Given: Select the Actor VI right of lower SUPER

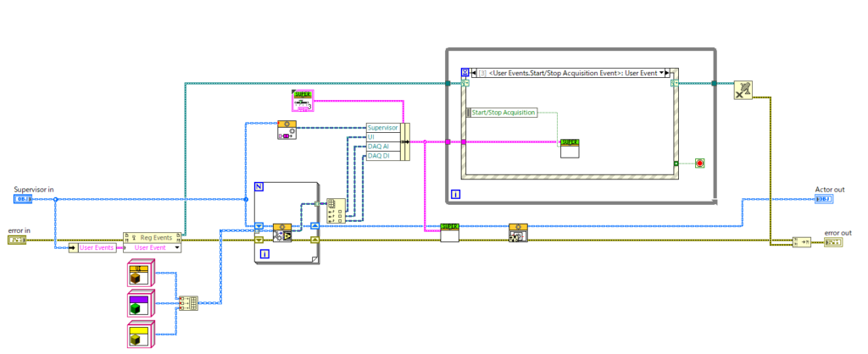Looking at the screenshot, I should pyautogui.click(x=518, y=233).
